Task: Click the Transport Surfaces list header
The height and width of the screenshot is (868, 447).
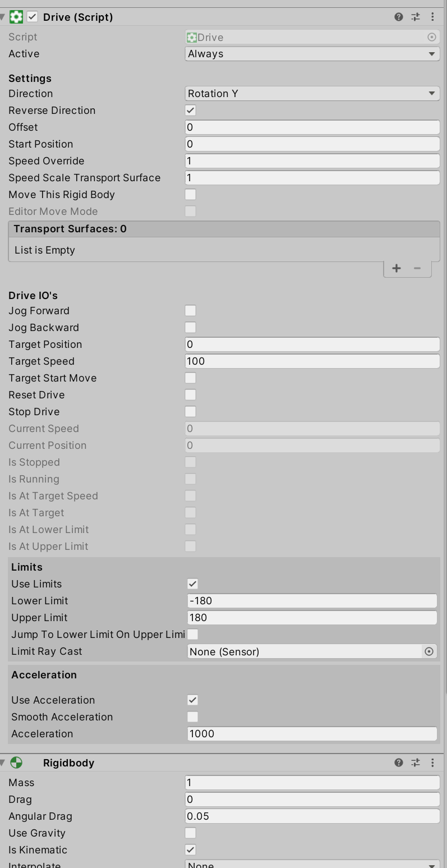Action: 224,229
